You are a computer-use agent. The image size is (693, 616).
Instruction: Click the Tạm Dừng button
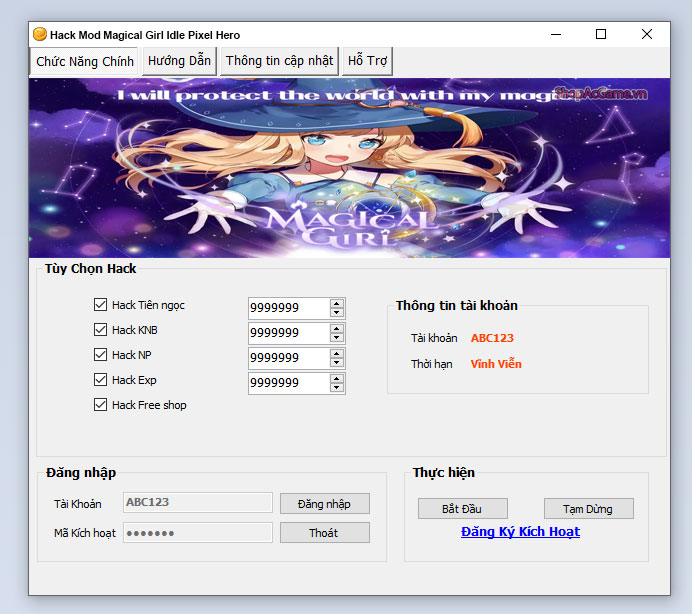click(589, 509)
